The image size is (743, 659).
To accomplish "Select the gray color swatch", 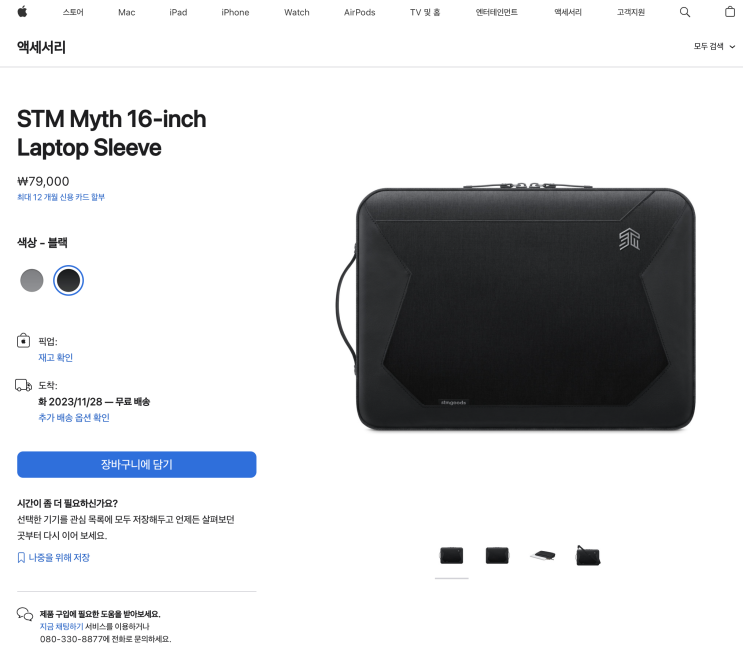I will tap(32, 280).
